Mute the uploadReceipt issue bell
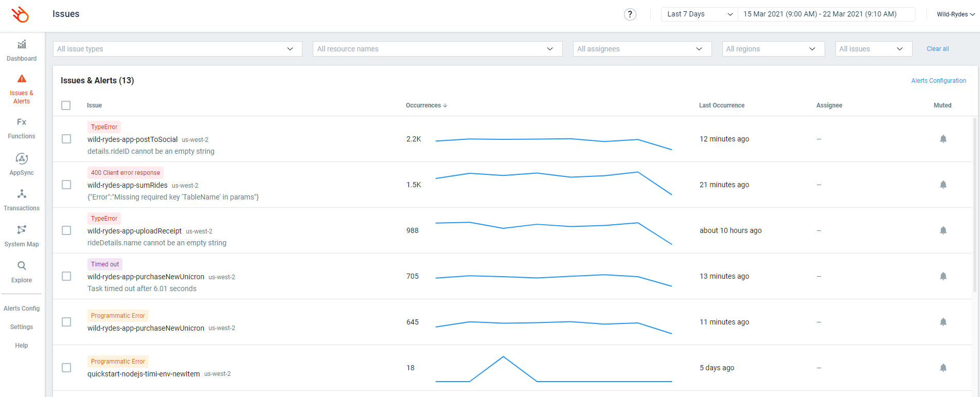This screenshot has height=397, width=980. coord(943,230)
